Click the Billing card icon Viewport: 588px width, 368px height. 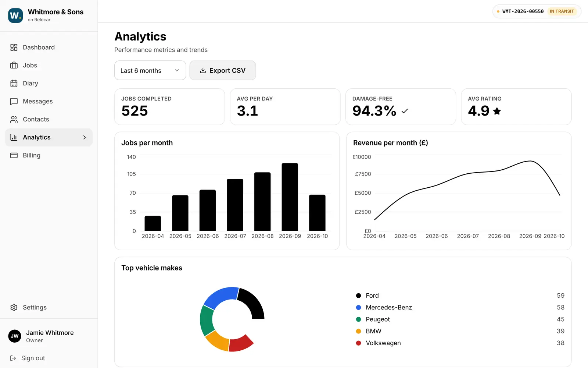pos(14,156)
